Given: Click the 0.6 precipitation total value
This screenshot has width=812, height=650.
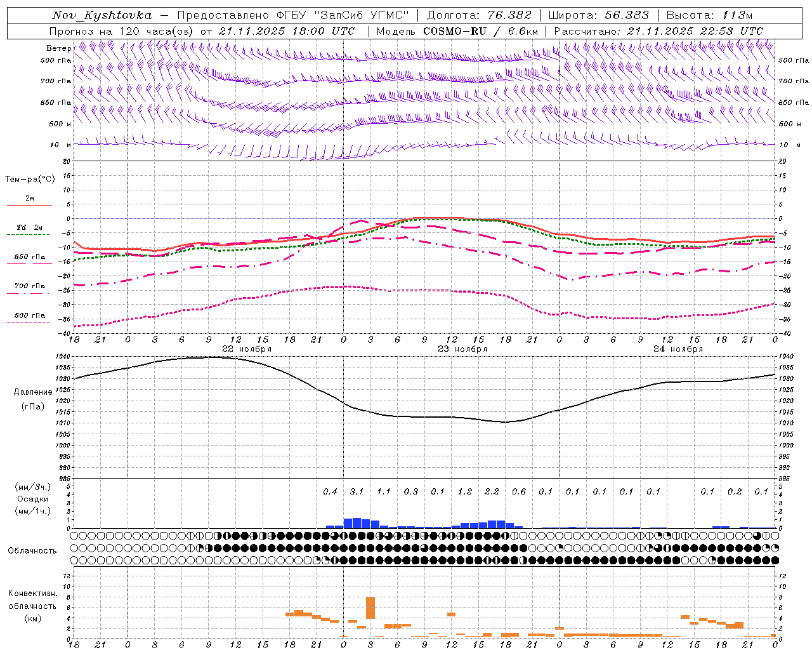Looking at the screenshot, I should point(519,491).
